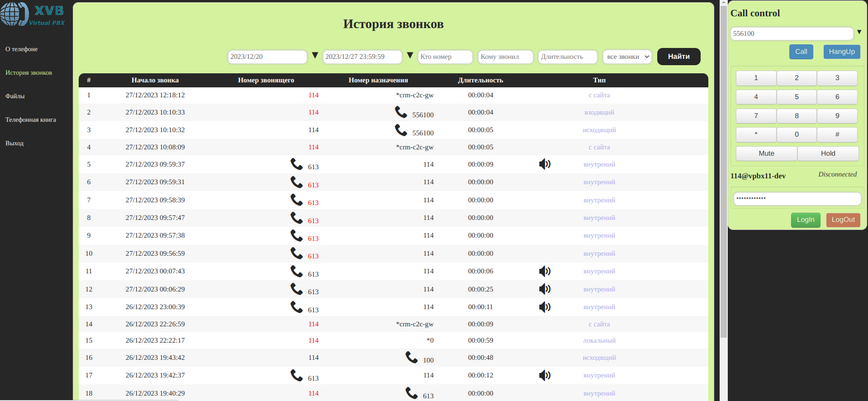Click the Кто номер filter field
The height and width of the screenshot is (401, 868).
[x=445, y=57]
